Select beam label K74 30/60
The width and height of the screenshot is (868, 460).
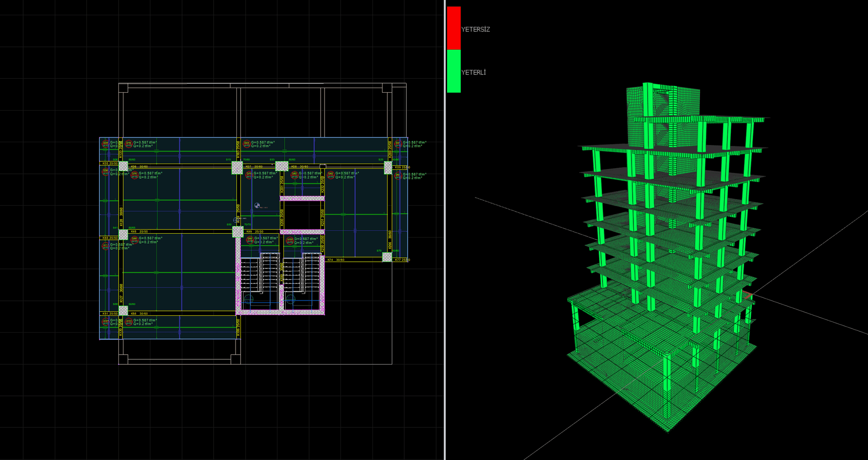coord(336,260)
